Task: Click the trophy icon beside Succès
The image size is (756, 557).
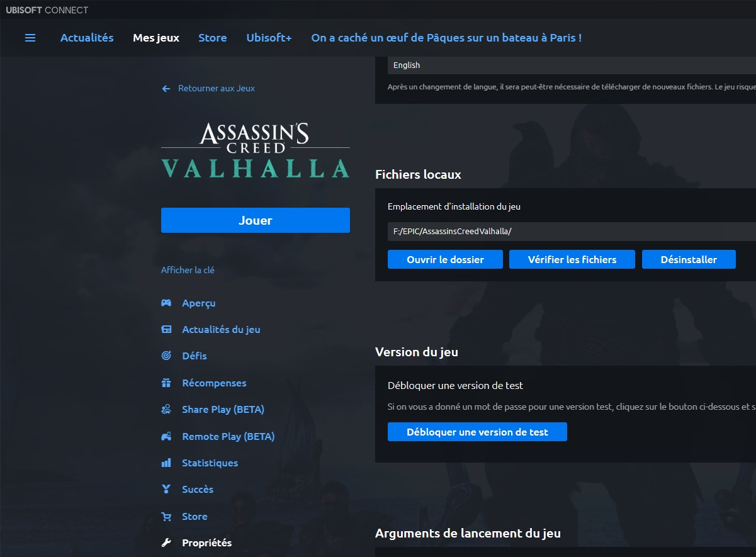Action: (x=166, y=489)
